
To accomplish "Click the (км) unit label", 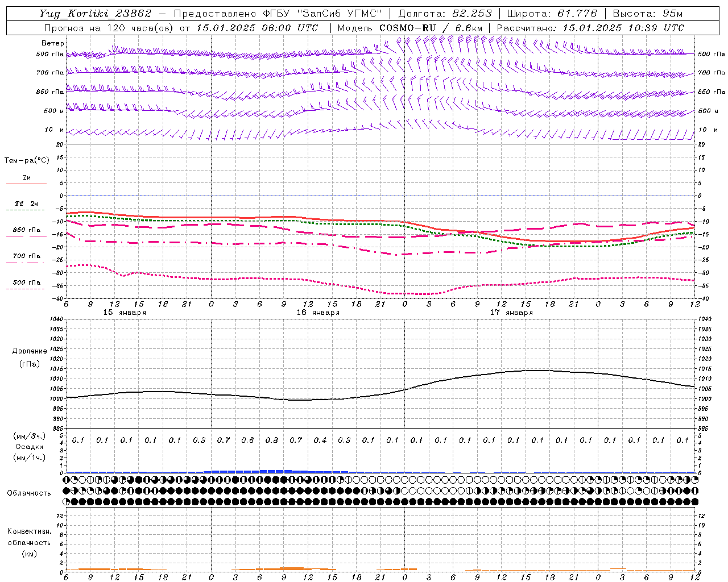I will coord(29,554).
